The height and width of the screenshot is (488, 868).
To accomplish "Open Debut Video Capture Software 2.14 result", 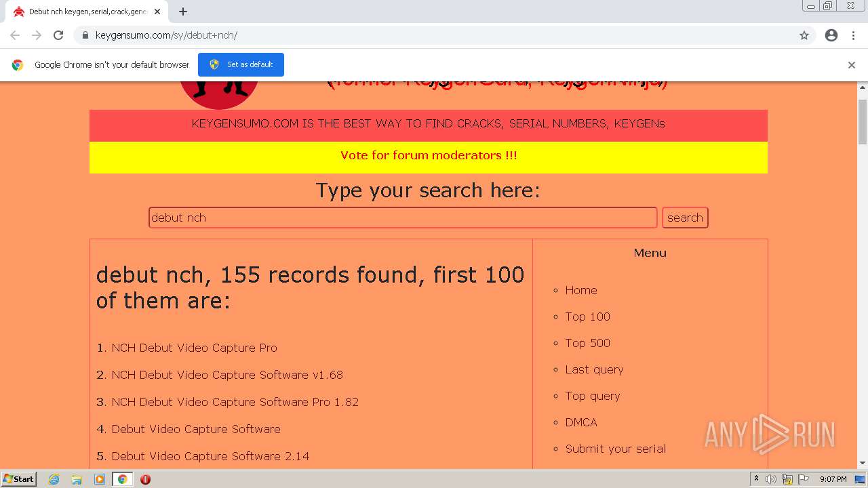I will click(211, 456).
